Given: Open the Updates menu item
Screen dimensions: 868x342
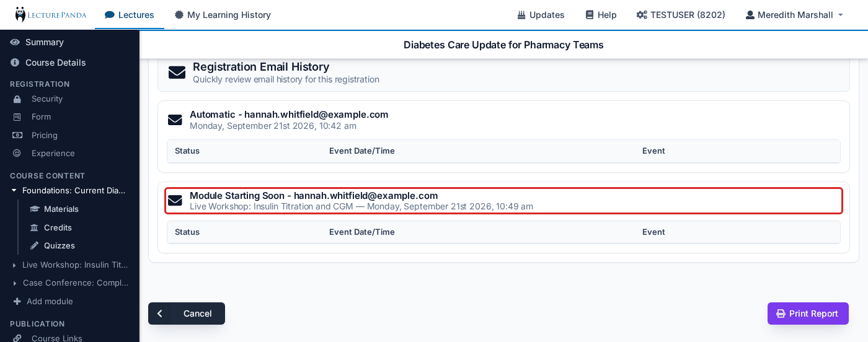Looking at the screenshot, I should point(541,14).
